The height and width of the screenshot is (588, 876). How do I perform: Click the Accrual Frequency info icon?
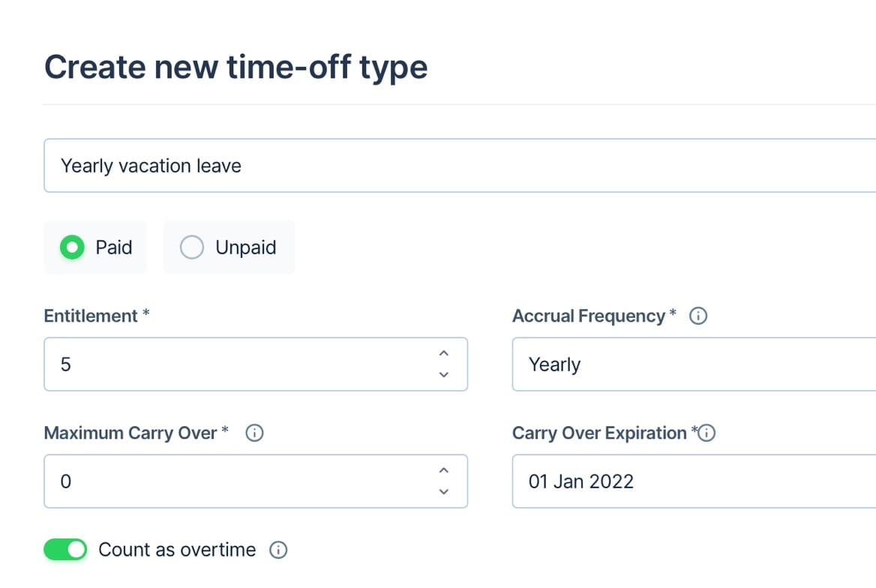698,316
